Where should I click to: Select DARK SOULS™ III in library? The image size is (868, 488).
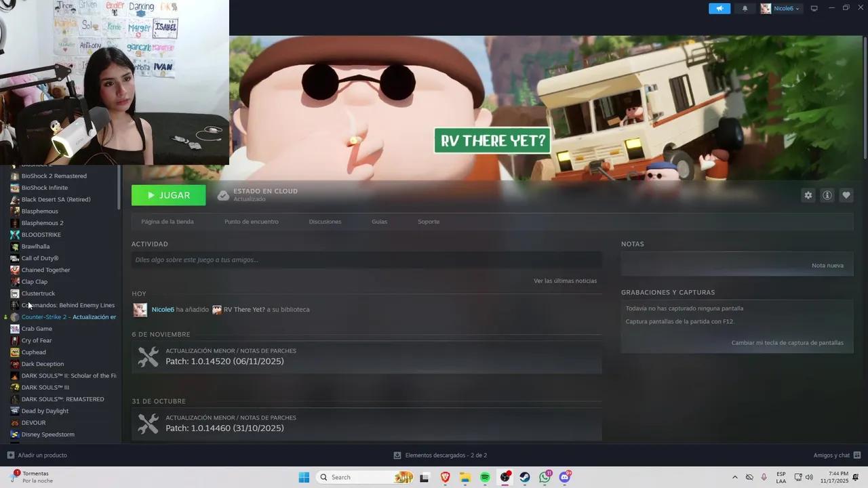coord(45,388)
